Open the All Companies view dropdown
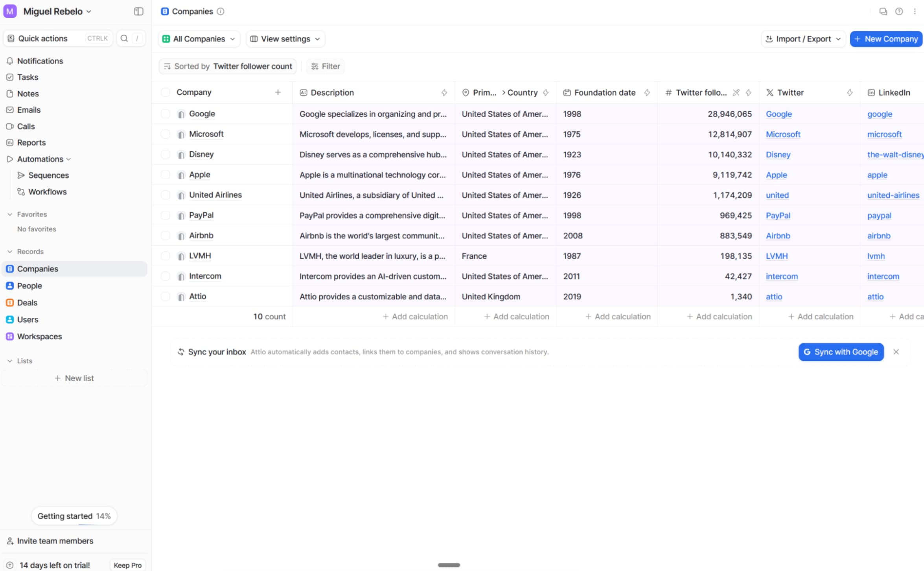This screenshot has height=571, width=924. pyautogui.click(x=199, y=39)
